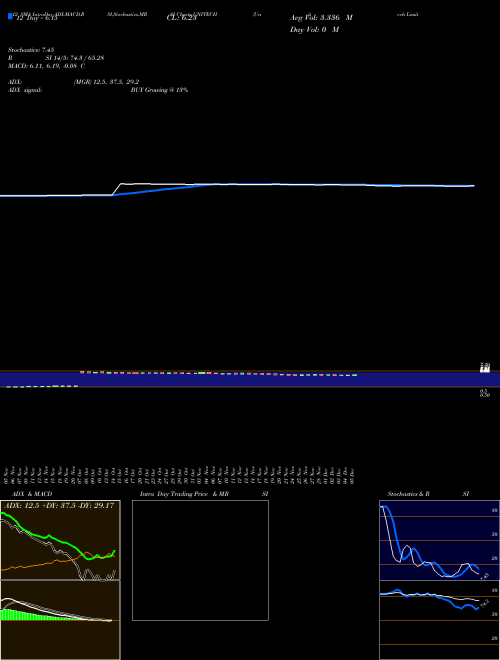Click the 'Stochastics: 7.45' reading
Screen dimensions: 500x660
coord(31,50)
